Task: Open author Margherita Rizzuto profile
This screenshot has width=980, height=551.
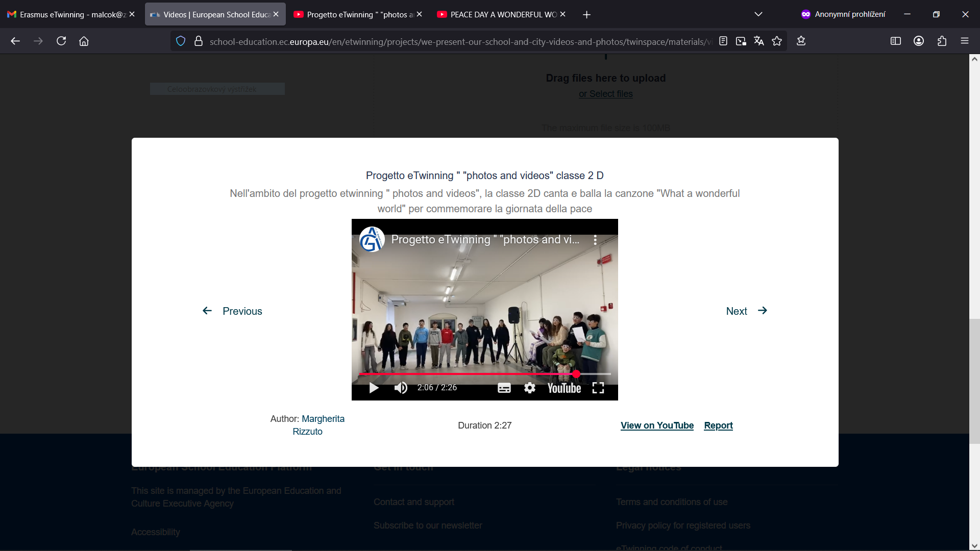Action: (x=323, y=419)
